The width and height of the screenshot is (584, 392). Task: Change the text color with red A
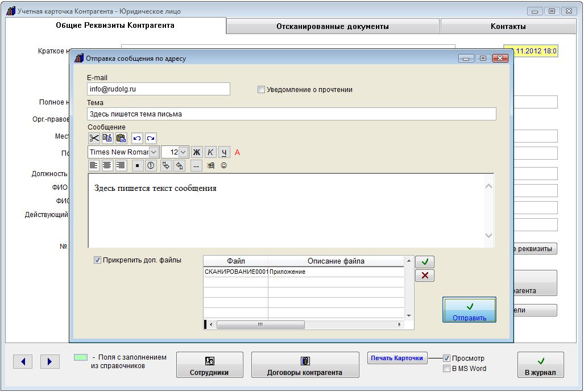tap(238, 152)
